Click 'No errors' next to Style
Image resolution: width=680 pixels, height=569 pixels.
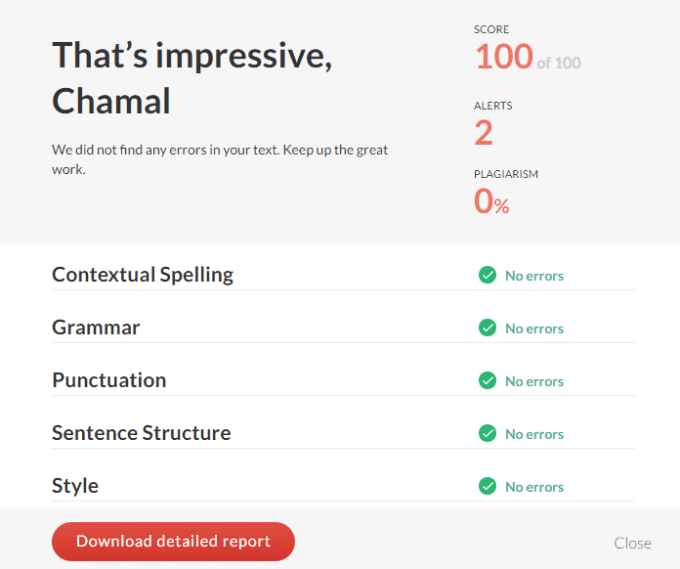[534, 487]
